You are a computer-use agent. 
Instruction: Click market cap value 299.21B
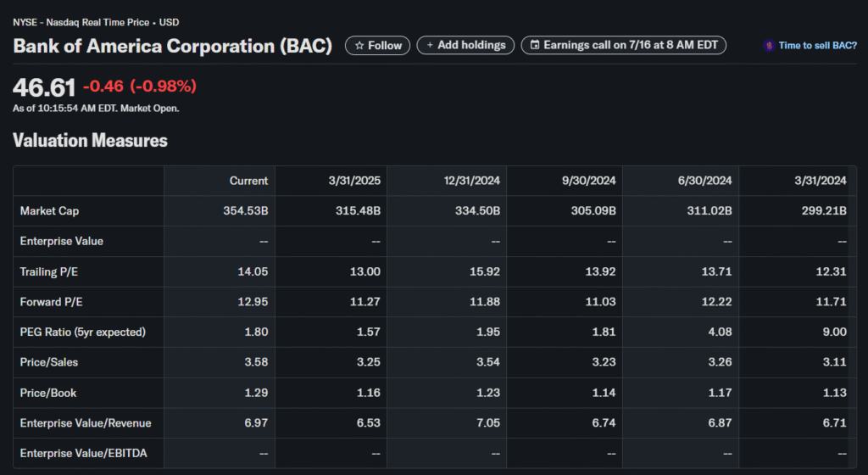pyautogui.click(x=824, y=211)
